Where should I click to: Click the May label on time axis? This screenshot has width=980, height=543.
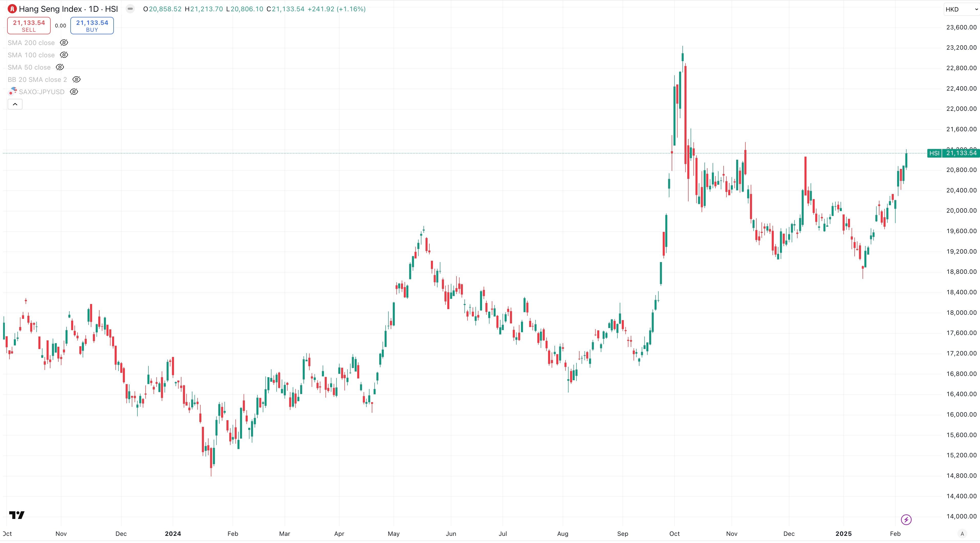pyautogui.click(x=394, y=534)
